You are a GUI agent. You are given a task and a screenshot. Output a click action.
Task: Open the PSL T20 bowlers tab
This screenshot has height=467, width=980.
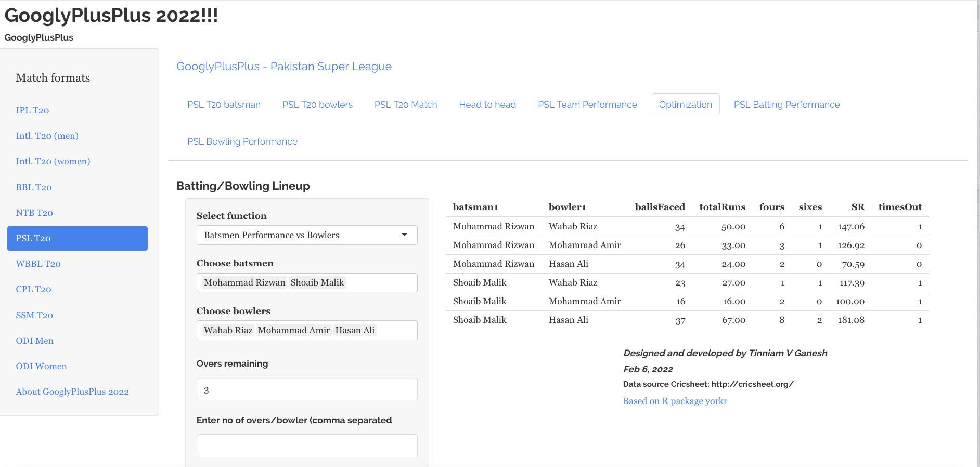click(317, 105)
